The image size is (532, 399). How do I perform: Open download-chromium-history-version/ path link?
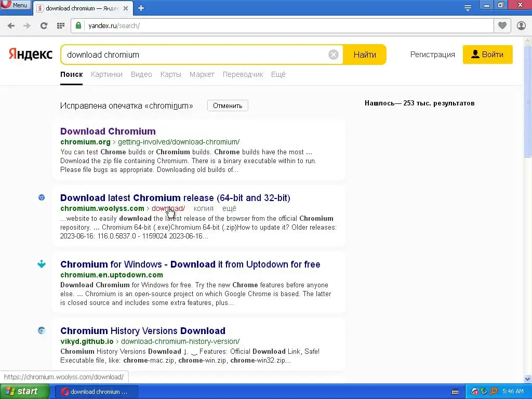[180, 341]
